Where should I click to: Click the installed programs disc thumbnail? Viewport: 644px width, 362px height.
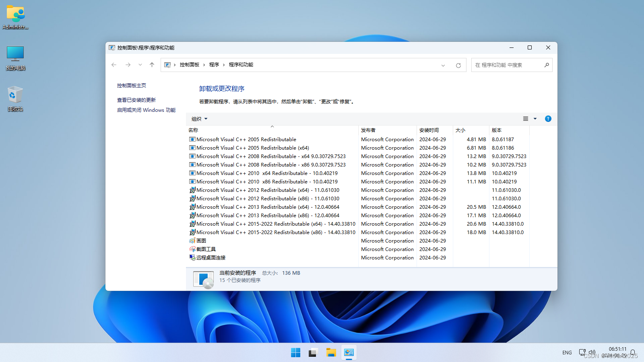(203, 280)
